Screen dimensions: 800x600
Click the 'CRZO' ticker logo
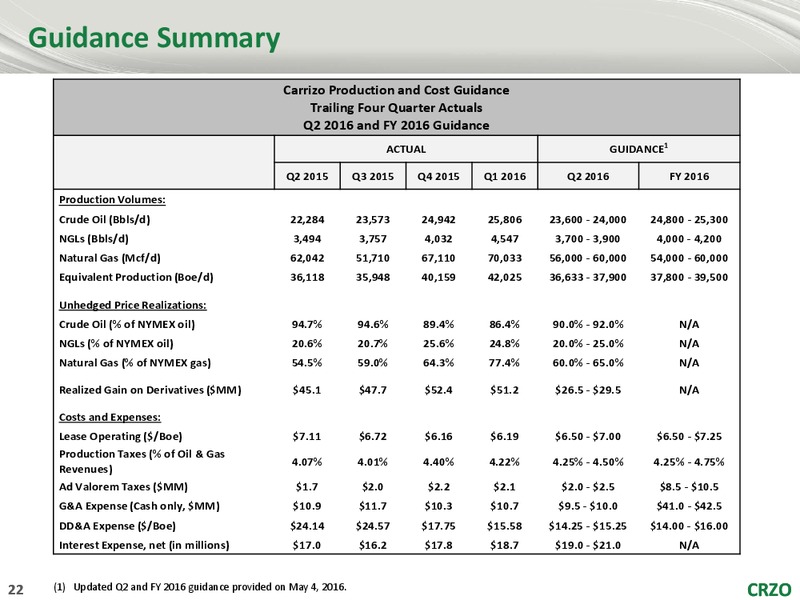pyautogui.click(x=769, y=590)
